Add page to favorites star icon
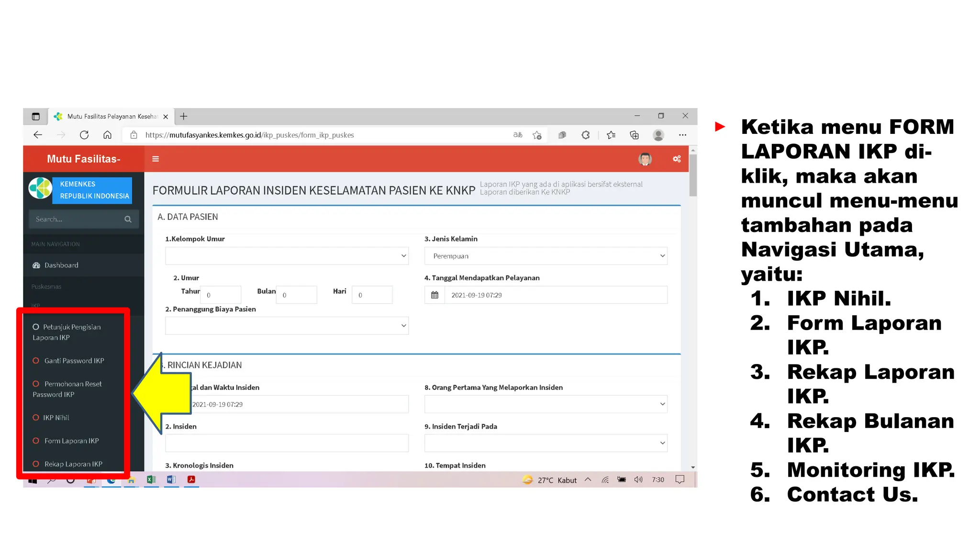980x551 pixels. pos(537,135)
